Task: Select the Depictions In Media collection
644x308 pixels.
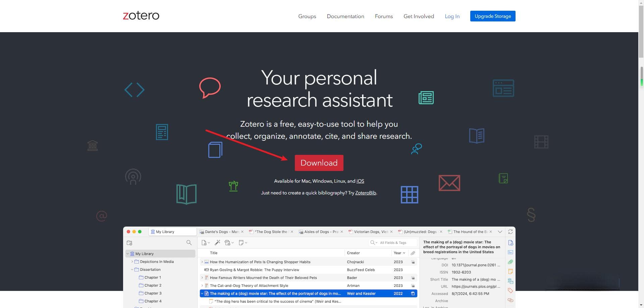Action: pos(157,262)
